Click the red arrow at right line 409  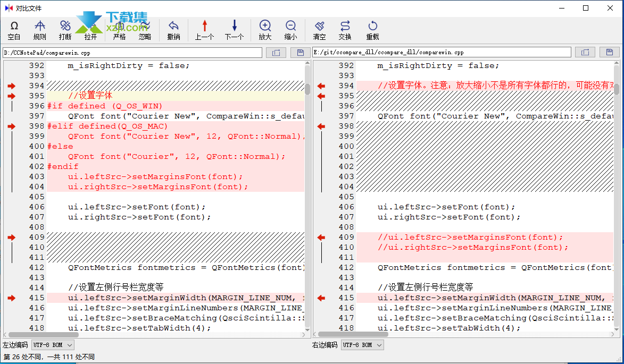click(x=321, y=238)
